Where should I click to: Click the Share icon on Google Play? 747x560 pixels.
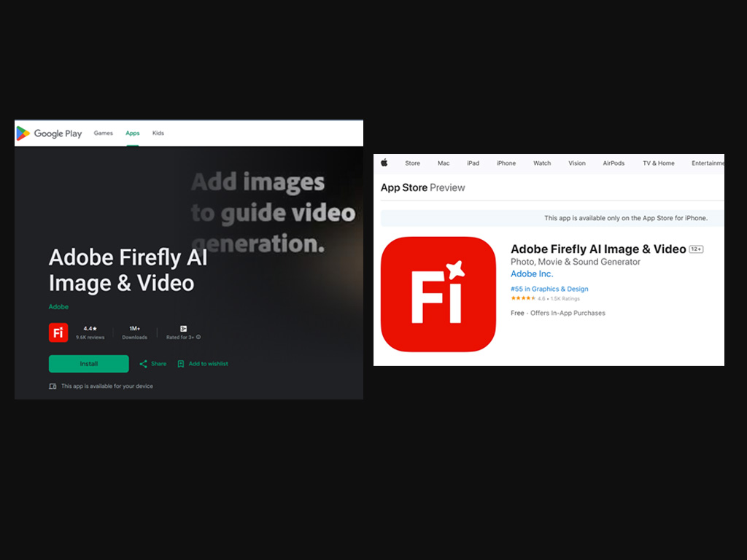144,364
